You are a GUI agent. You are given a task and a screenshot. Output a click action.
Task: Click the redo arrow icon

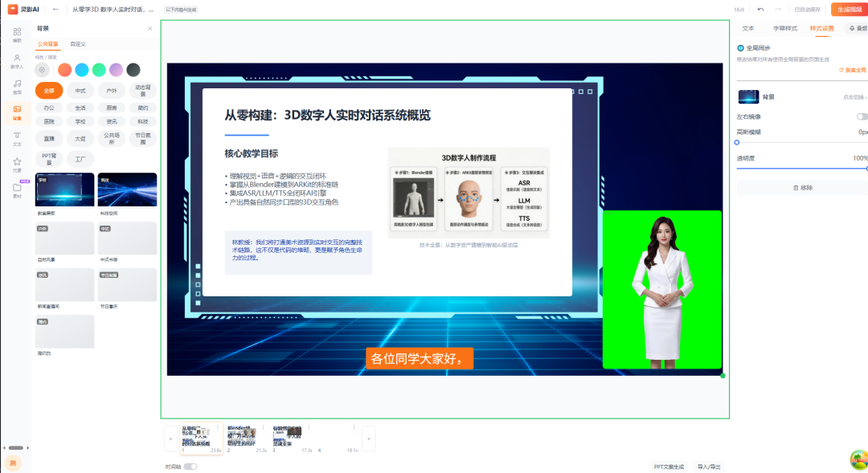coord(778,10)
